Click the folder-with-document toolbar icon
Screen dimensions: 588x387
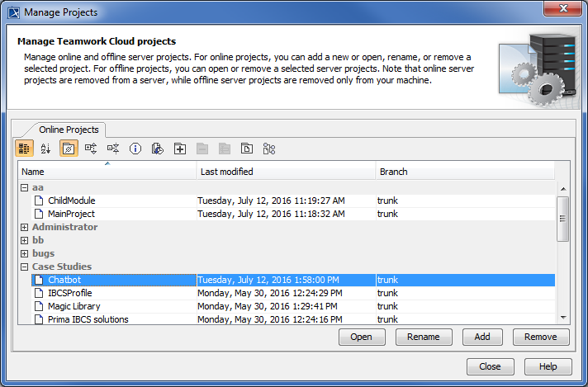(x=247, y=149)
